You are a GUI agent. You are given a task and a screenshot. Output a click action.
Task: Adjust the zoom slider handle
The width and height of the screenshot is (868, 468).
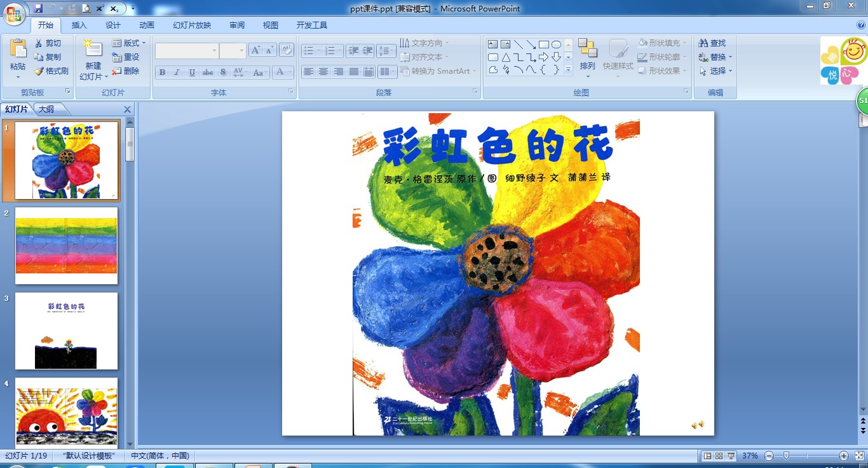[787, 456]
